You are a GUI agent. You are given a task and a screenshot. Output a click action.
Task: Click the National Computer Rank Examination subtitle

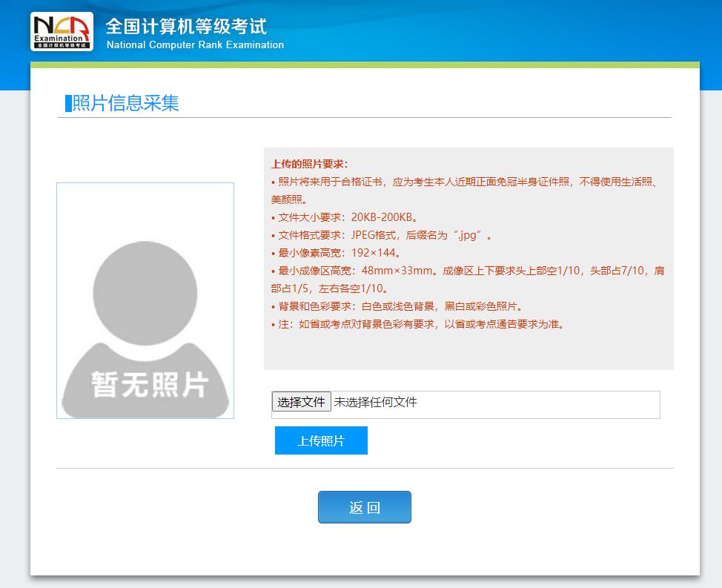195,45
